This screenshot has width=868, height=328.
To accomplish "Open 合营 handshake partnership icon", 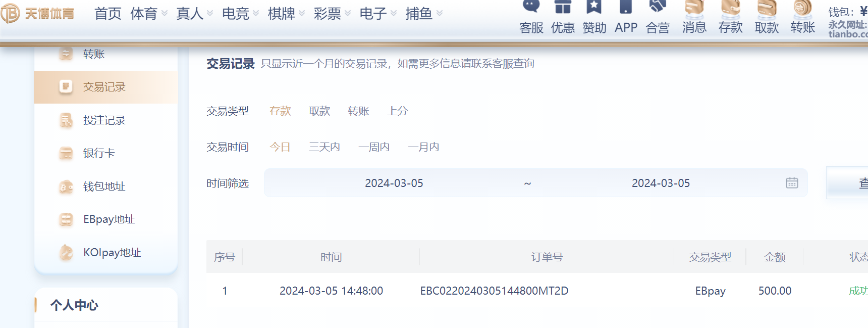I will click(x=658, y=6).
